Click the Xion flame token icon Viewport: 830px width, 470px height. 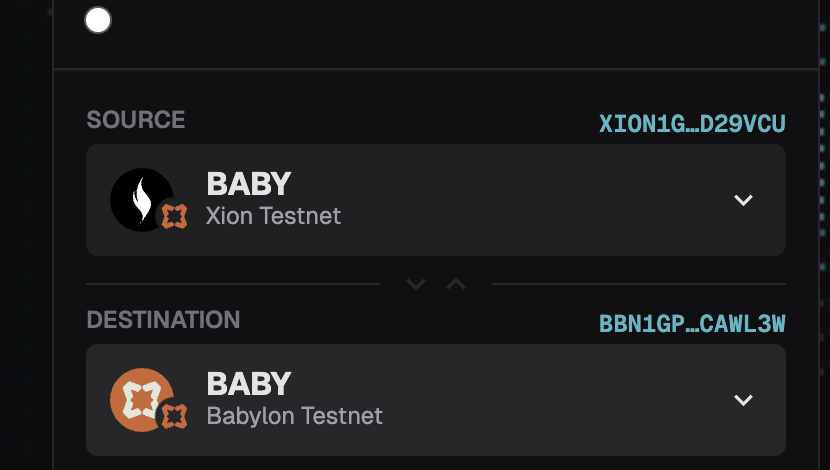point(141,200)
